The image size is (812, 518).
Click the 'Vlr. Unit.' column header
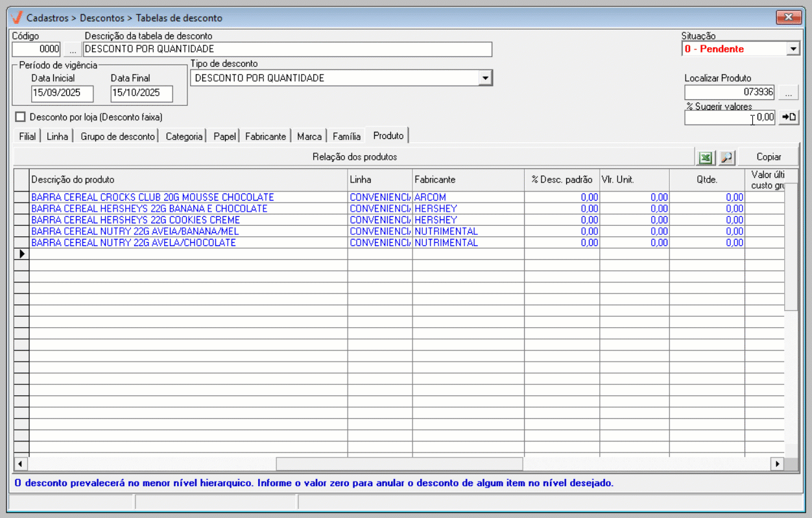coord(635,180)
